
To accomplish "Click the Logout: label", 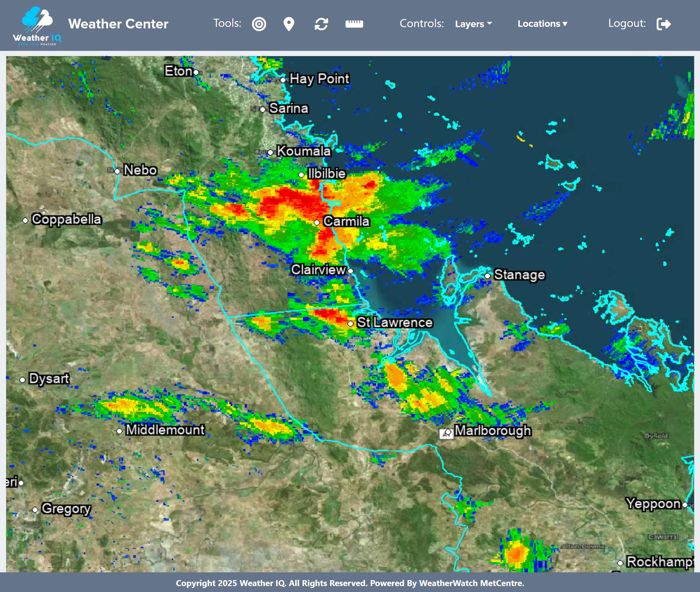I will pos(627,23).
